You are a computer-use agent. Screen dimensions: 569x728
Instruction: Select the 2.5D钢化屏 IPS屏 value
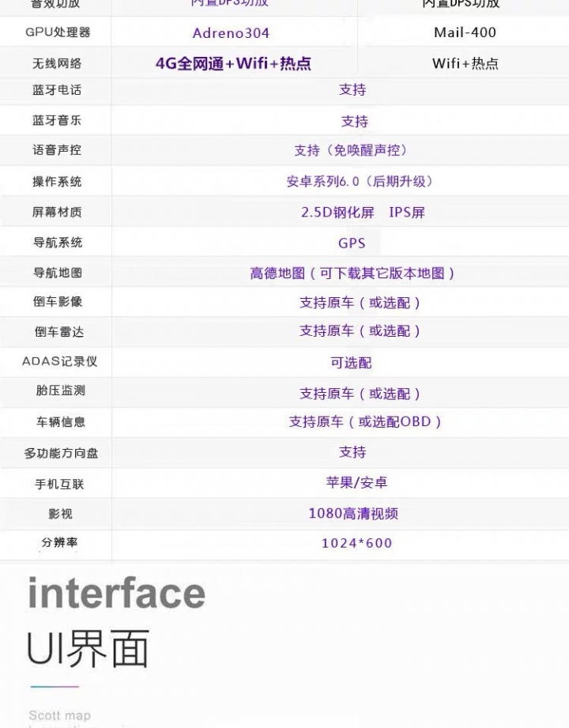coord(363,212)
